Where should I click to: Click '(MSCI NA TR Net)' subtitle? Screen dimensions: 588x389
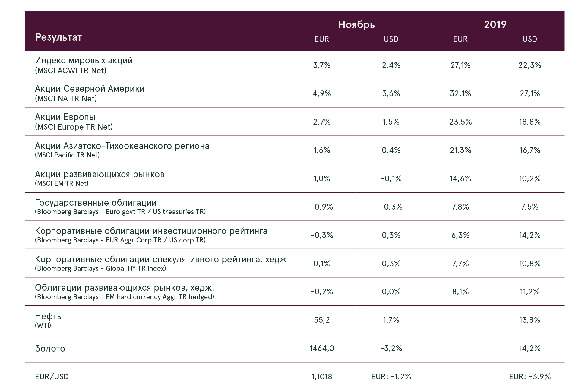pyautogui.click(x=66, y=99)
